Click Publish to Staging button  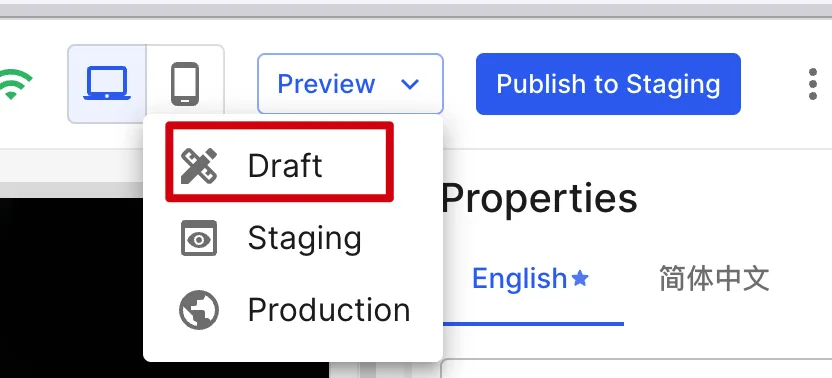pyautogui.click(x=608, y=84)
